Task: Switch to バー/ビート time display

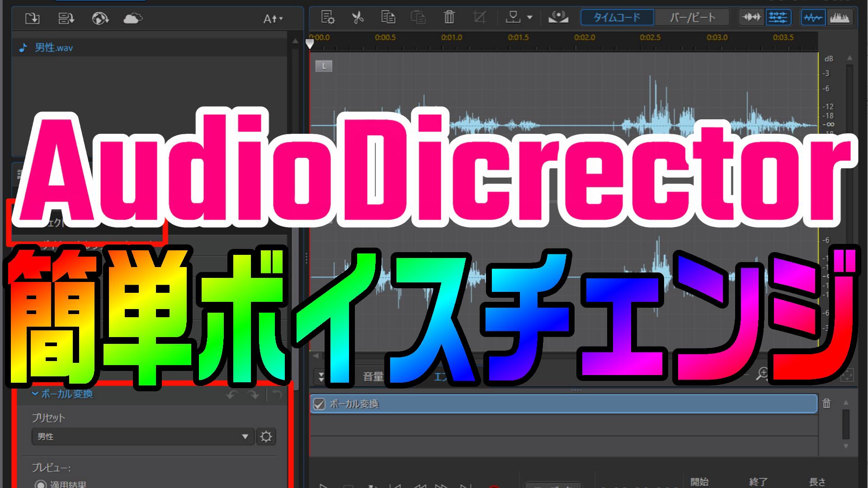Action: pos(692,18)
